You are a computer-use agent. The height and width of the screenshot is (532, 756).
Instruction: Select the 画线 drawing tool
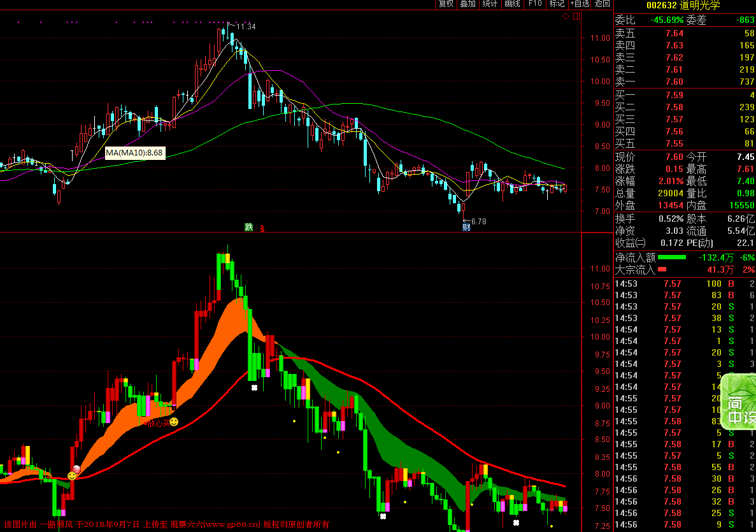(x=512, y=4)
